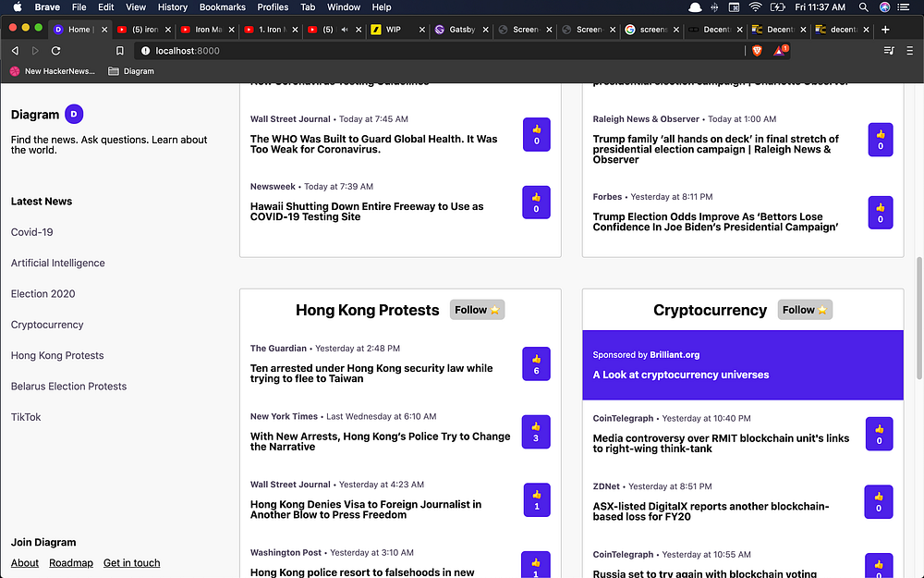The height and width of the screenshot is (578, 924).
Task: Open Belarus Election Protests sidebar link
Action: [x=69, y=386]
